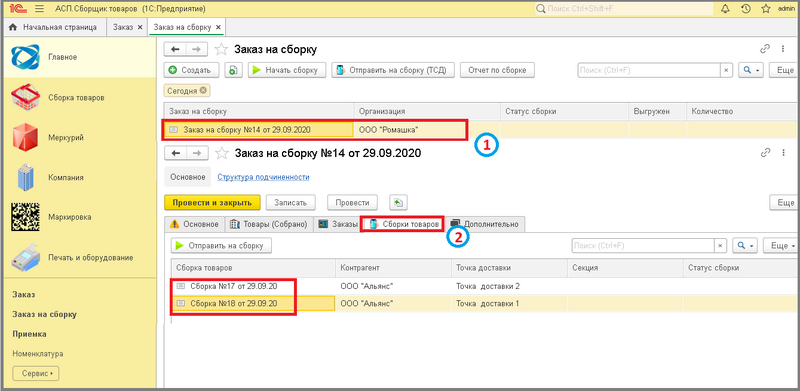This screenshot has height=391, width=800.
Task: Get link to Заказ на сборку list
Action: 764,49
